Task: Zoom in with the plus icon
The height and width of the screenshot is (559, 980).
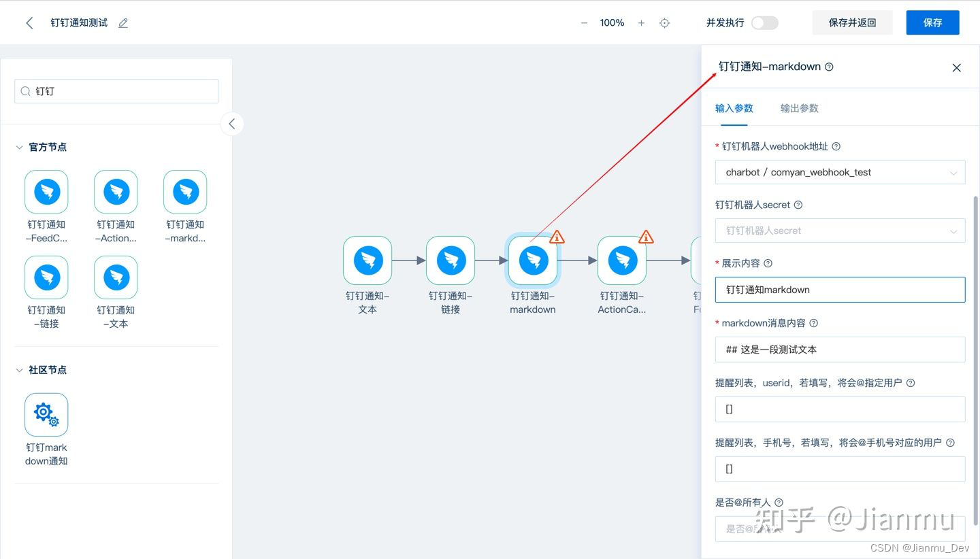Action: click(x=641, y=23)
